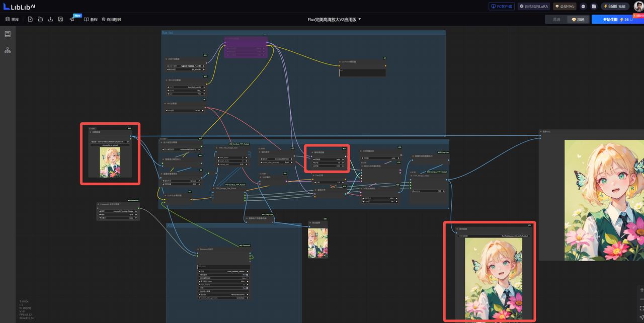
Task: Open 训练我的LoRA
Action: [533, 7]
